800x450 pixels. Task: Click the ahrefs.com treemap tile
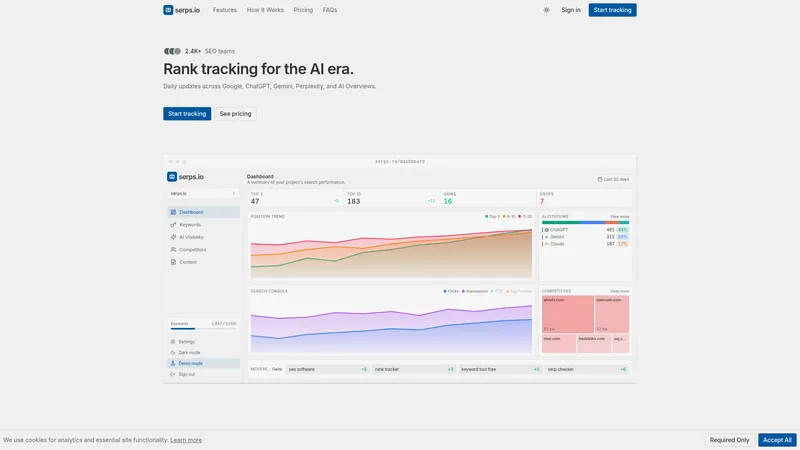[568, 314]
